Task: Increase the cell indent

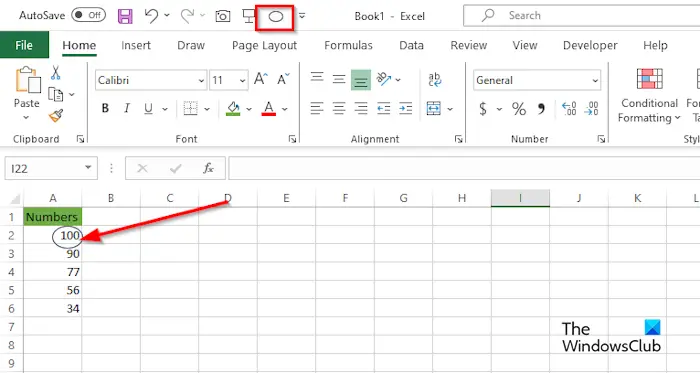Action: pyautogui.click(x=405, y=108)
